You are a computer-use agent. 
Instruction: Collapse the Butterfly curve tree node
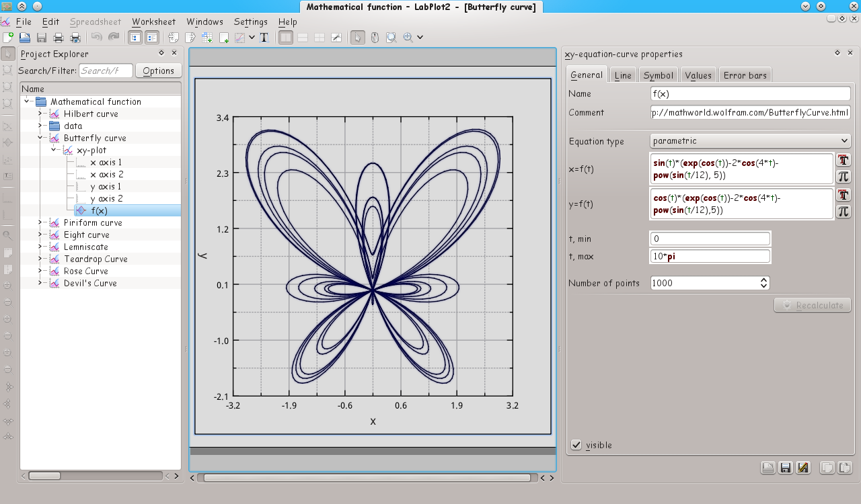coord(40,138)
